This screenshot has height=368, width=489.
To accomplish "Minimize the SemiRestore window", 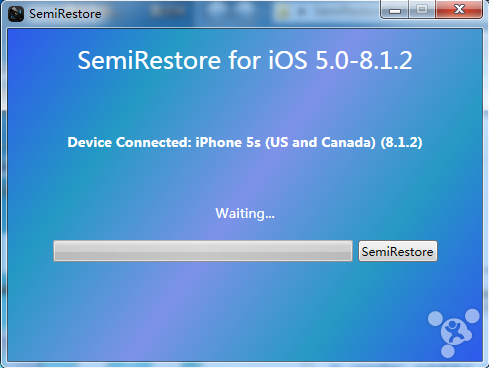I will coord(395,10).
